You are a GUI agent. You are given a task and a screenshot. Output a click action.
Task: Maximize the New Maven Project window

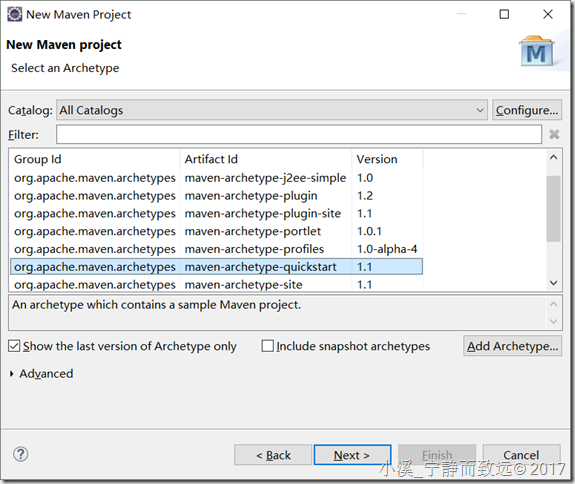(504, 14)
